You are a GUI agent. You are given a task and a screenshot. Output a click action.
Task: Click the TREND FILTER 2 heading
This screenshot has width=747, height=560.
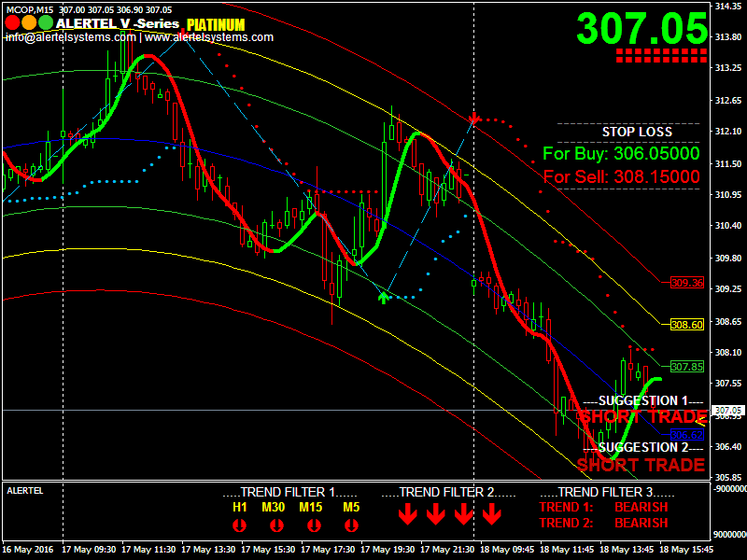click(448, 492)
